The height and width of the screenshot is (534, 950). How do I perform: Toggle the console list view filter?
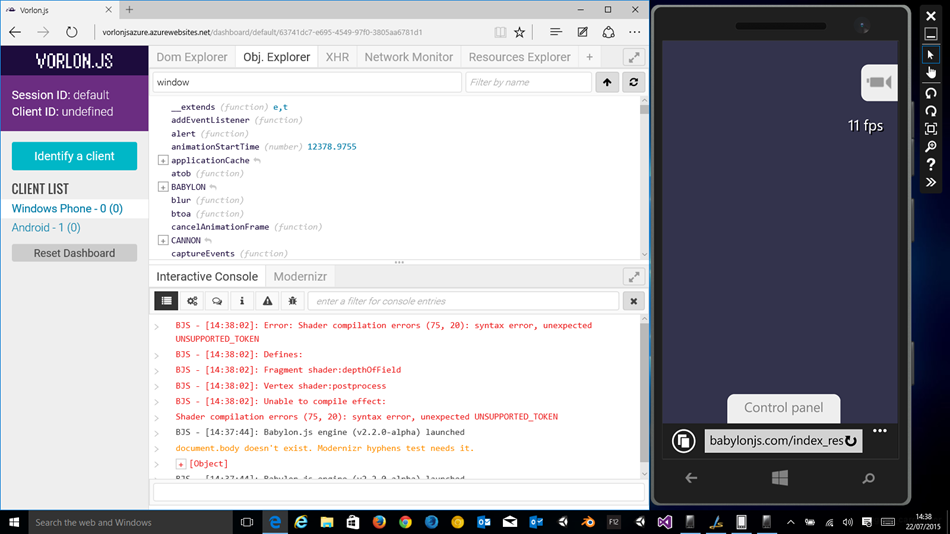point(166,301)
